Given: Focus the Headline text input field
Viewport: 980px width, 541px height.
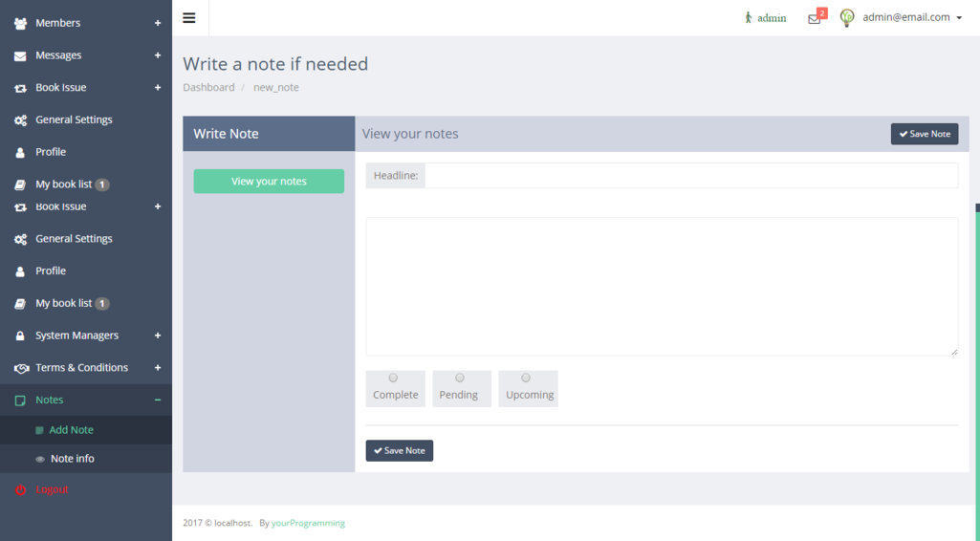Looking at the screenshot, I should pos(690,176).
